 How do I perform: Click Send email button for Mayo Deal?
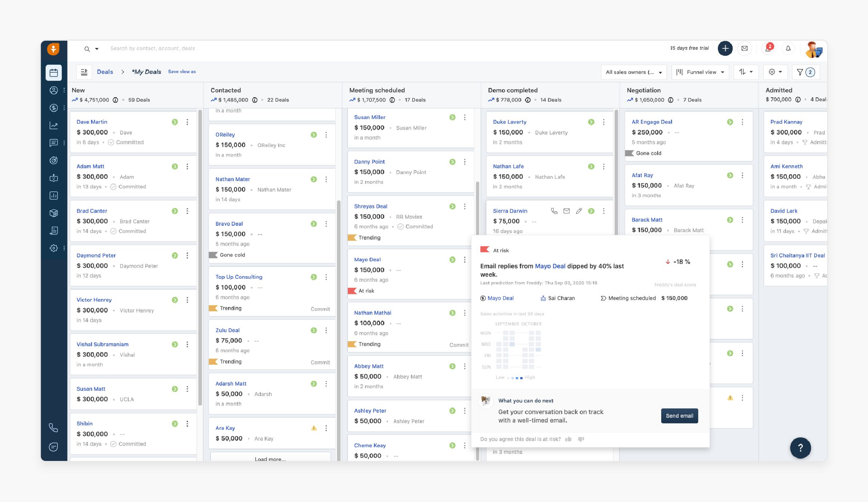tap(680, 415)
